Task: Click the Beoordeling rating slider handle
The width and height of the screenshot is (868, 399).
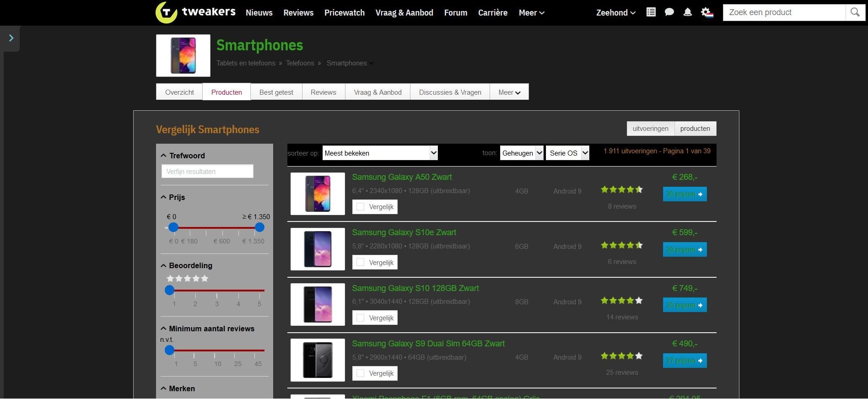Action: pyautogui.click(x=169, y=290)
